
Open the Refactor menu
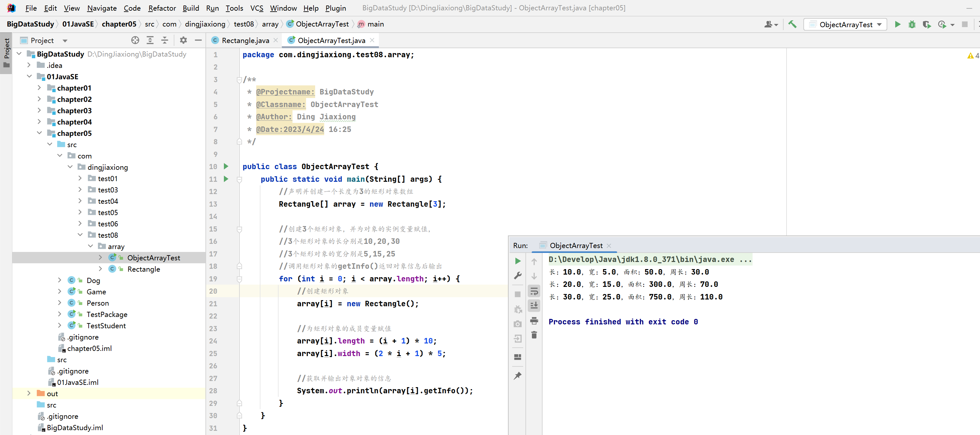click(162, 8)
